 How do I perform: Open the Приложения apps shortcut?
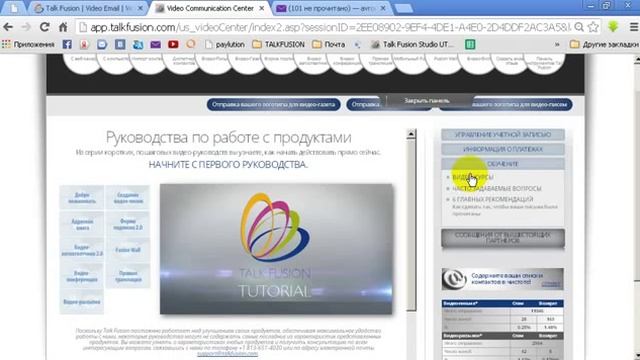pos(28,44)
